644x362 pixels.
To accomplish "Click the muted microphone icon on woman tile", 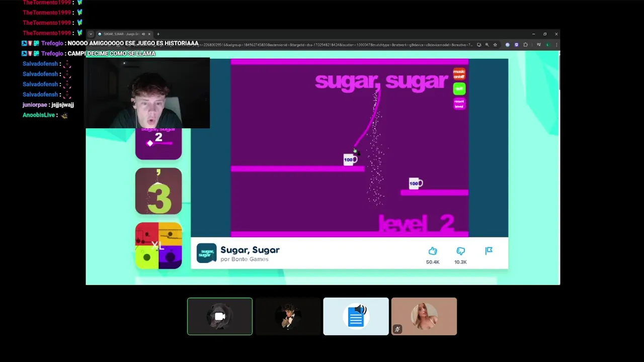I will click(397, 329).
